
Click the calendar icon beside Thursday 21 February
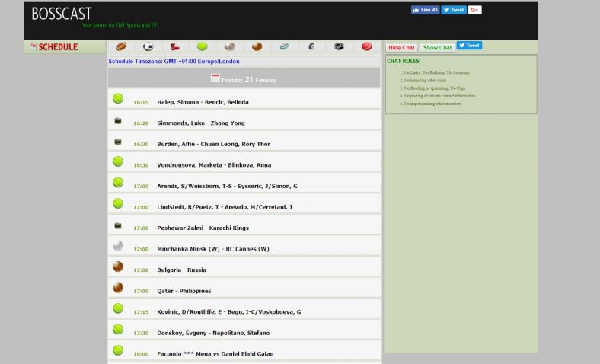click(215, 78)
